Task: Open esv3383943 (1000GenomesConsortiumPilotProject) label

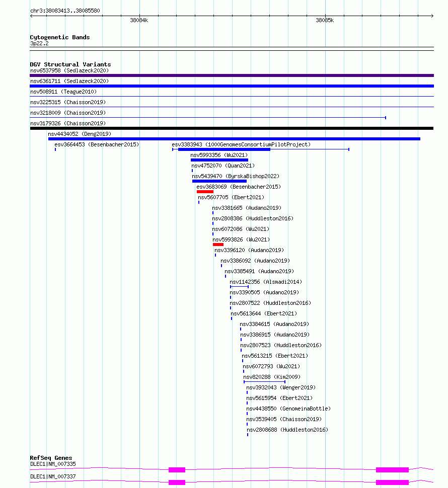Action: pyautogui.click(x=241, y=145)
